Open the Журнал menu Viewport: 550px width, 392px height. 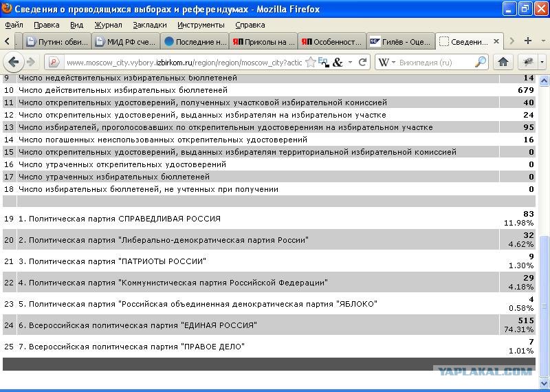[108, 25]
